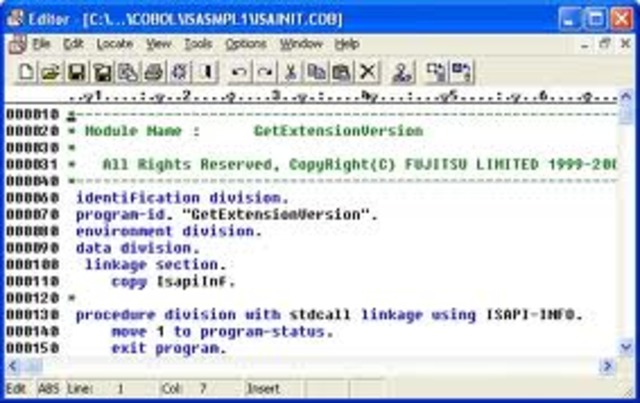The image size is (640, 403).
Task: Open the Edit menu
Action: pos(73,44)
